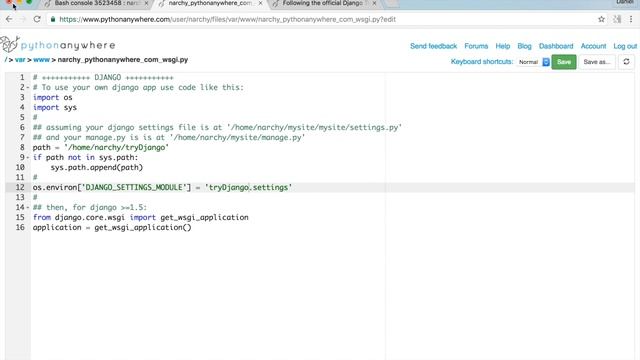Click the green Save button

click(x=564, y=62)
